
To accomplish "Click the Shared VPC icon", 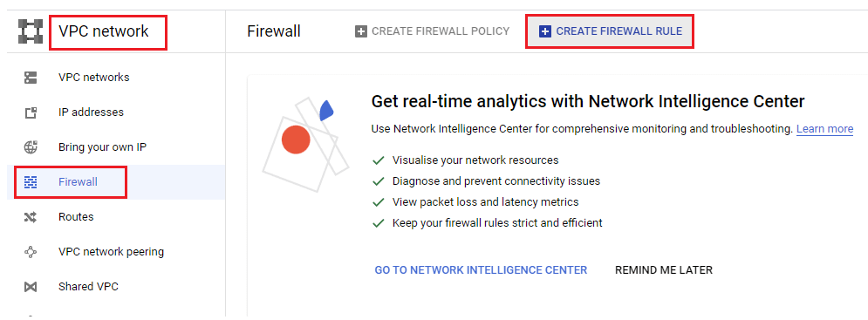I will 31,287.
